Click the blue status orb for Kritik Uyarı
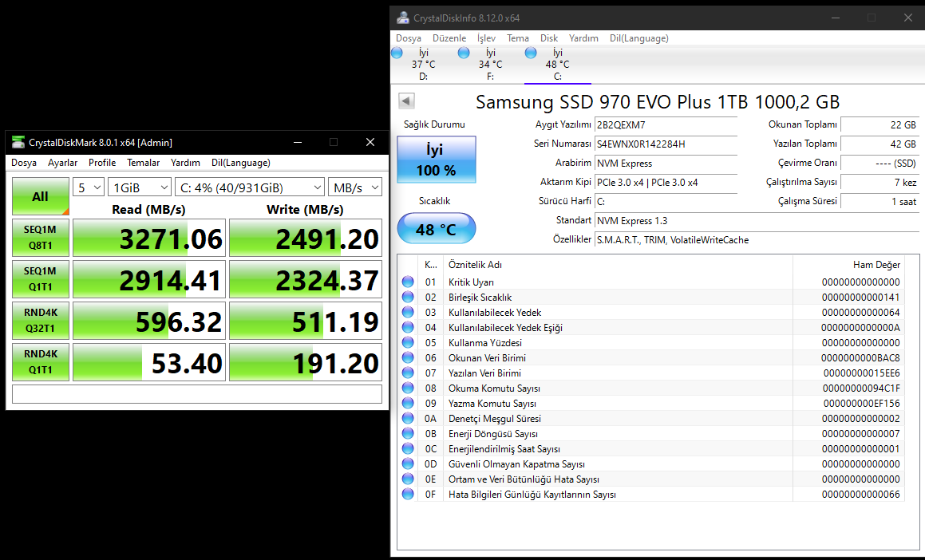The height and width of the screenshot is (560, 925). (408, 282)
